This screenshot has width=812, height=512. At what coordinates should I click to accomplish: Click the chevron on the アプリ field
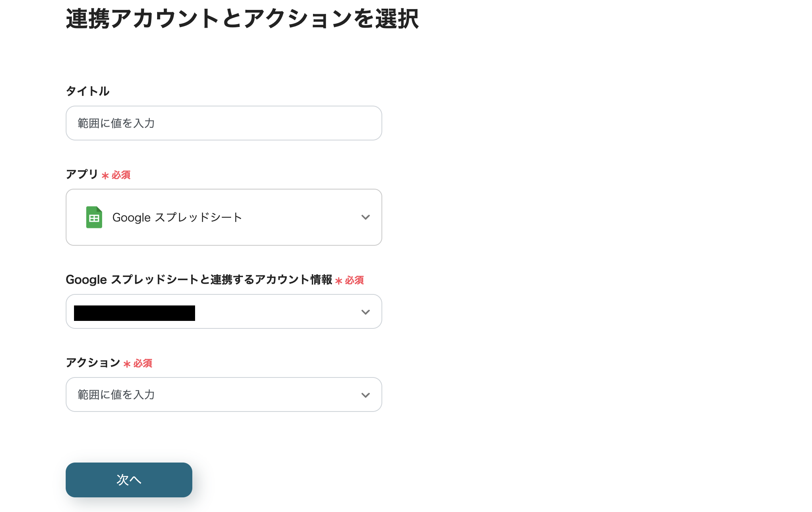365,217
